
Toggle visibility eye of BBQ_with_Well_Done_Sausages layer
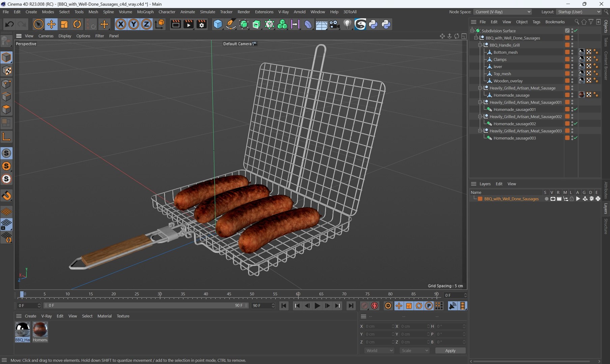pos(553,199)
